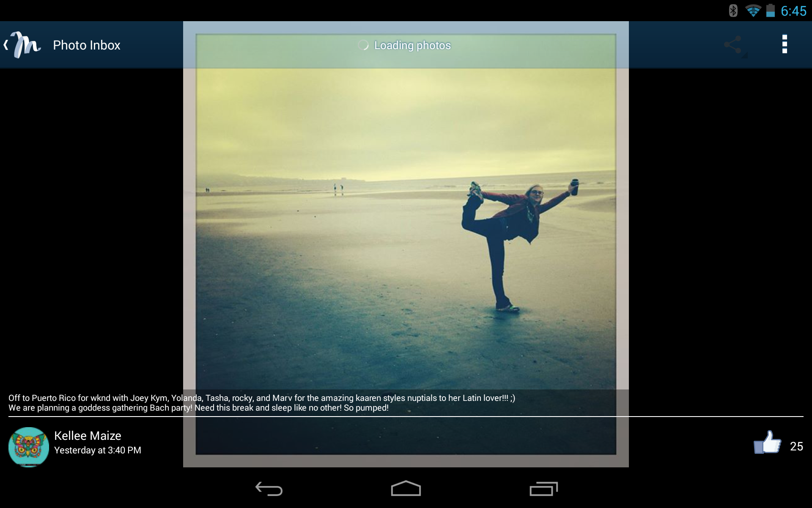Tap the Wi-Fi status icon
This screenshot has width=812, height=508.
(x=753, y=10)
